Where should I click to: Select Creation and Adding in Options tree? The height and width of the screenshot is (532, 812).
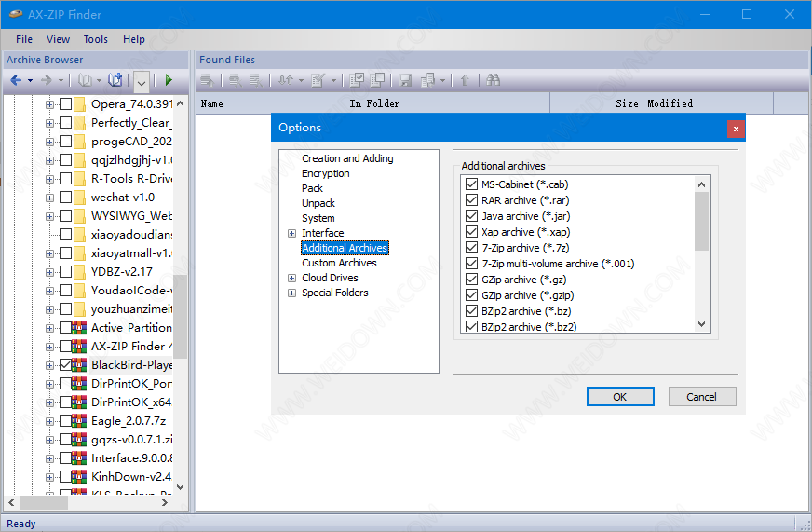click(347, 158)
